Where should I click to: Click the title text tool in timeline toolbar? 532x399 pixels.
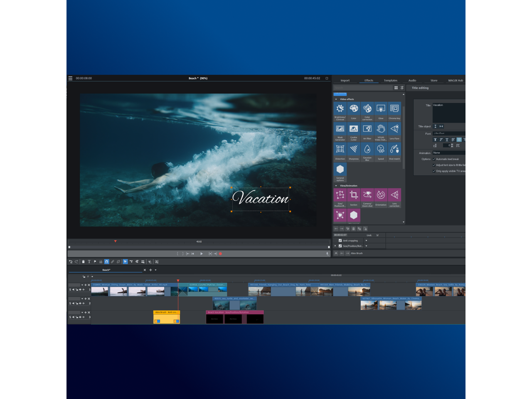point(89,262)
